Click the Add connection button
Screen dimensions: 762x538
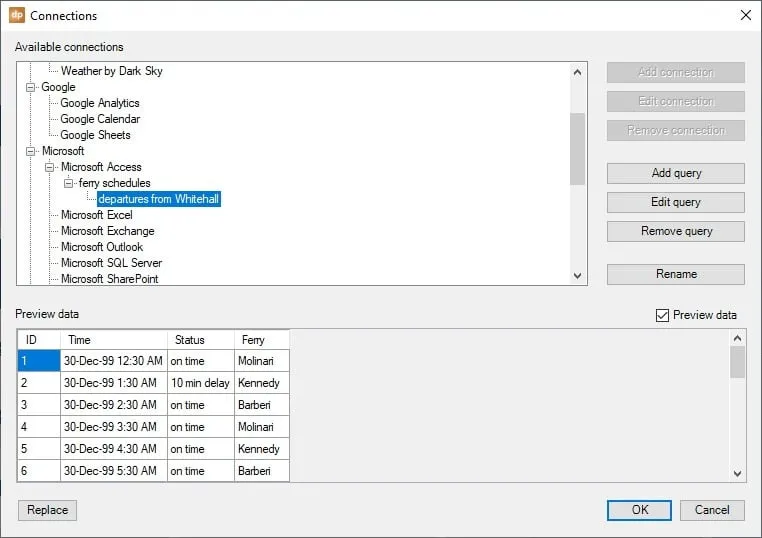coord(675,72)
